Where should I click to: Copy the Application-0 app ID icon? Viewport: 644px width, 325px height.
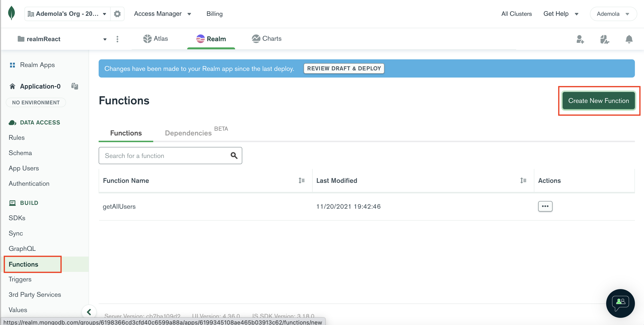[x=74, y=86]
